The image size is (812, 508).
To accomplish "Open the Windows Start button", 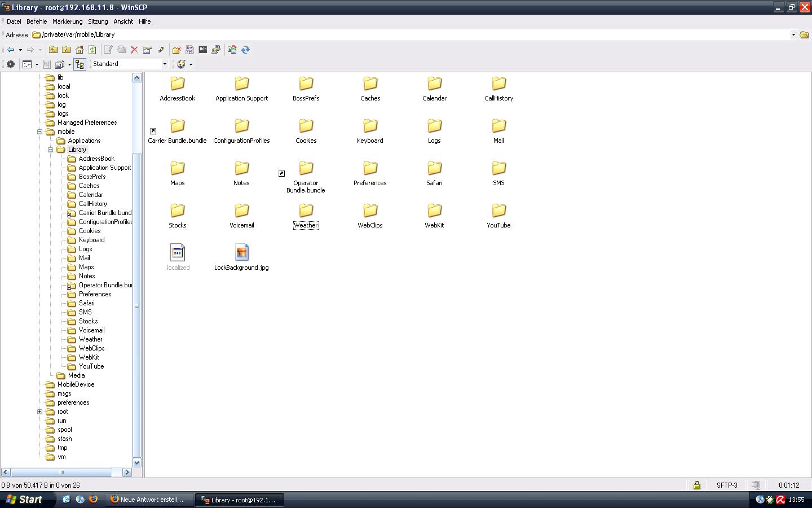I will point(28,500).
